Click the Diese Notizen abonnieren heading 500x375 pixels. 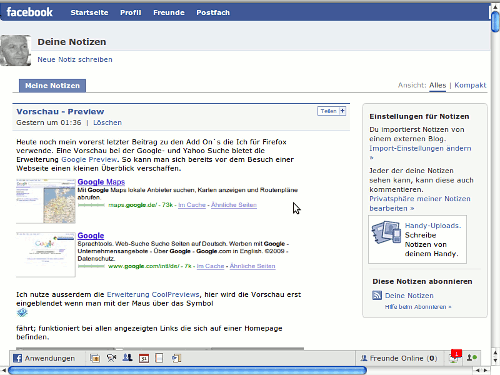422,282
